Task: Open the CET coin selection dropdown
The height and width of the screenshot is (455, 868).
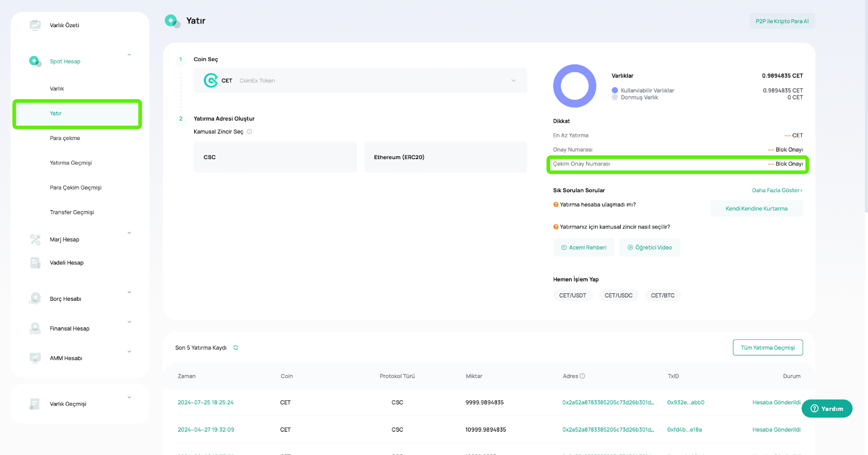Action: 360,80
